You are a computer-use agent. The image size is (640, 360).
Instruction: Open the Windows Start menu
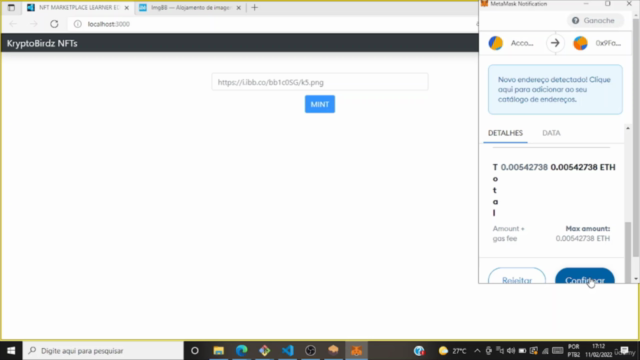[11, 351]
